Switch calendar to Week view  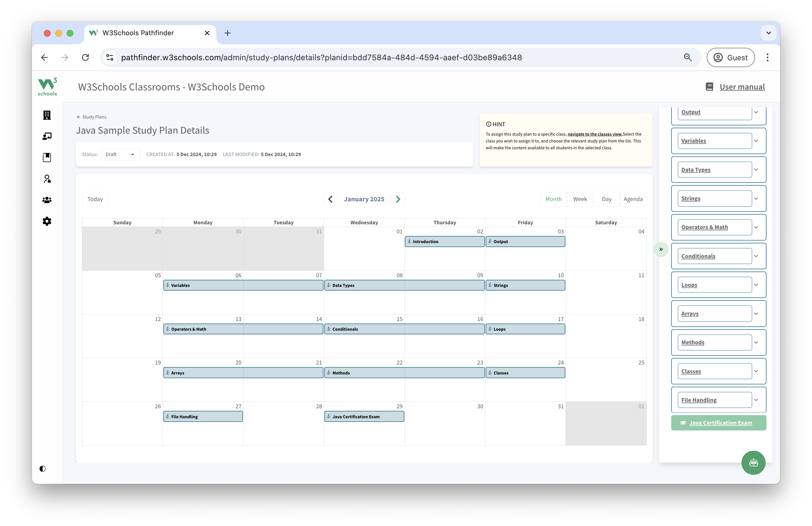tap(580, 199)
